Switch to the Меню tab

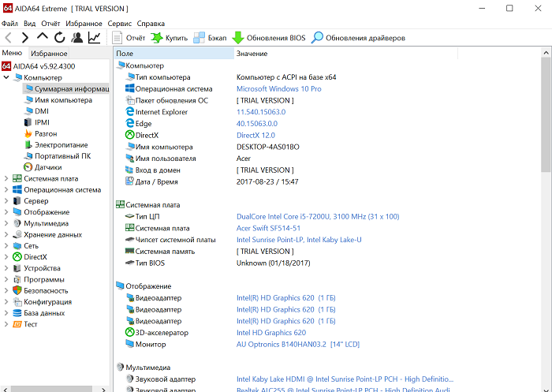coord(12,53)
